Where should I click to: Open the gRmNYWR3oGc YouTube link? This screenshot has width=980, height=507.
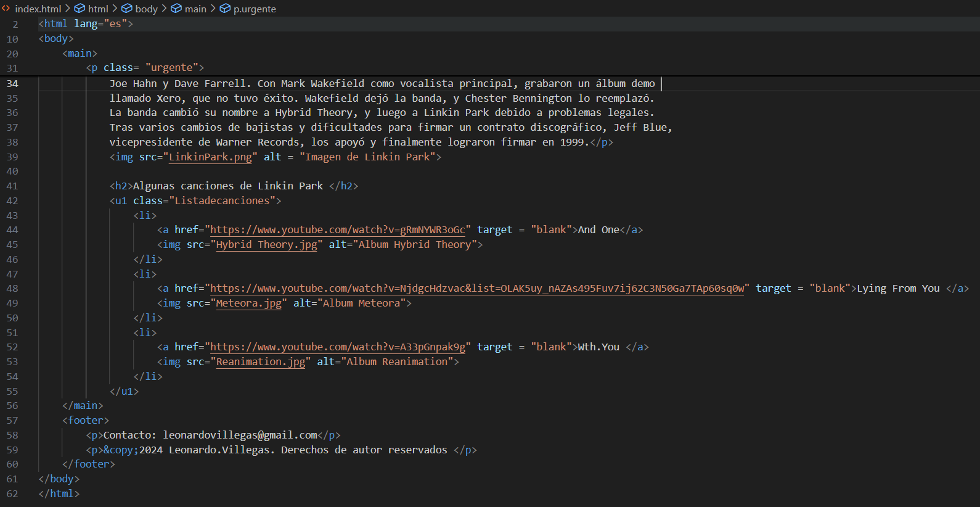point(338,230)
